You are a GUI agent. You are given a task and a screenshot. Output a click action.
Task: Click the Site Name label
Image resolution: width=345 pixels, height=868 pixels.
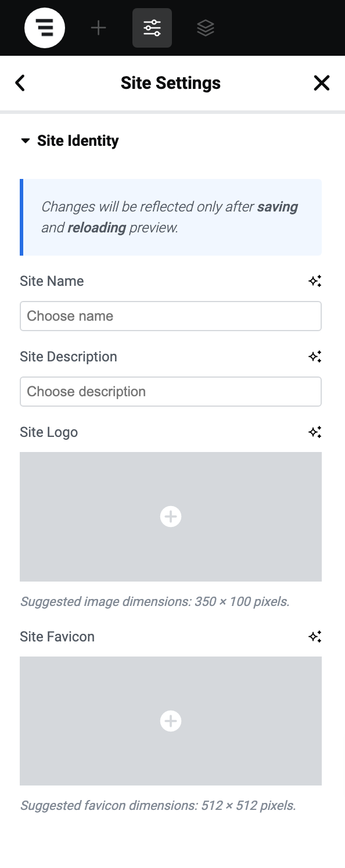[x=52, y=281]
